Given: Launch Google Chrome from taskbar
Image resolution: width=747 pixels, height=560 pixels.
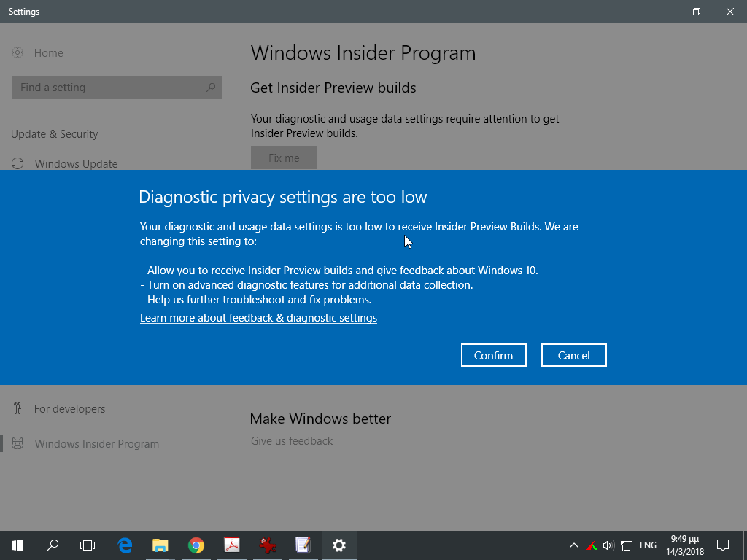Looking at the screenshot, I should [196, 545].
